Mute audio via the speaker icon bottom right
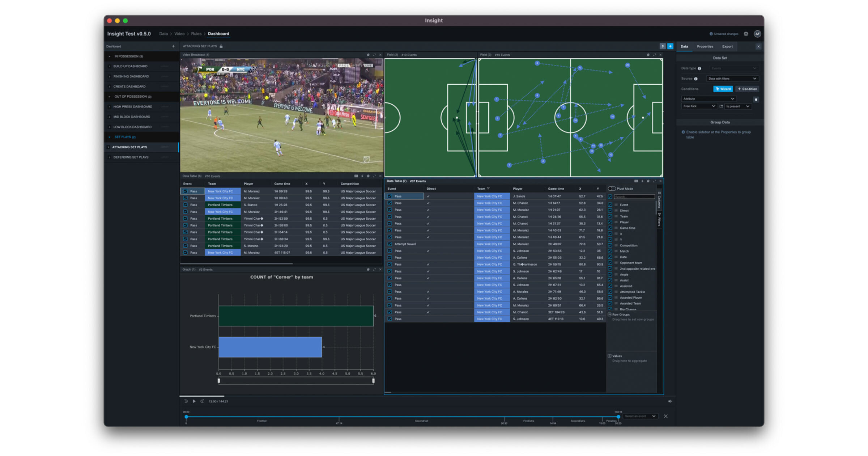Screen dimensions: 868x456 (671, 401)
